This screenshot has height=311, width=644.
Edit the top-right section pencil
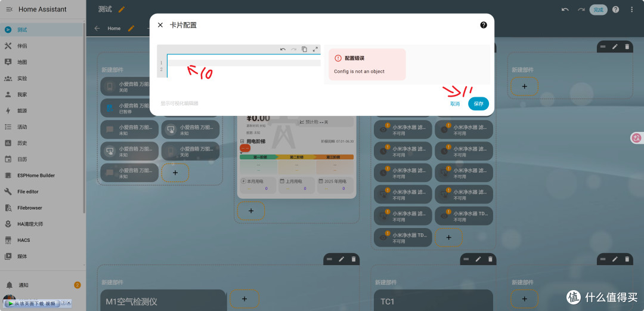pyautogui.click(x=615, y=47)
